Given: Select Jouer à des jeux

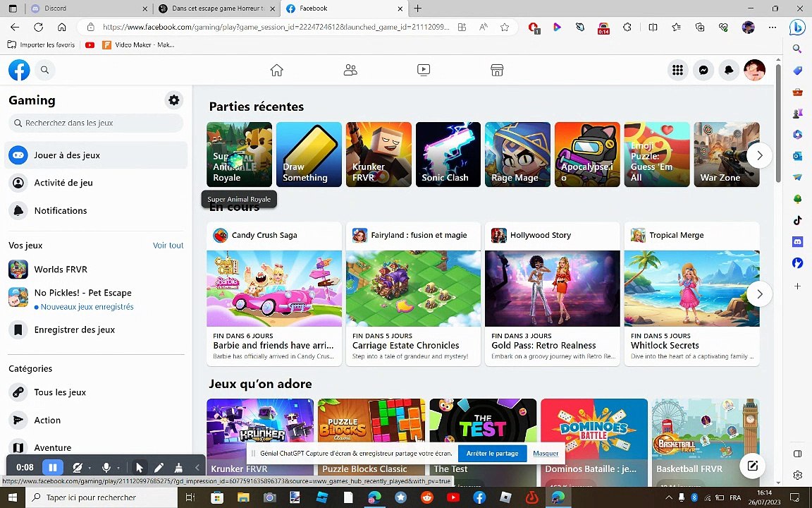Looking at the screenshot, I should (96, 155).
